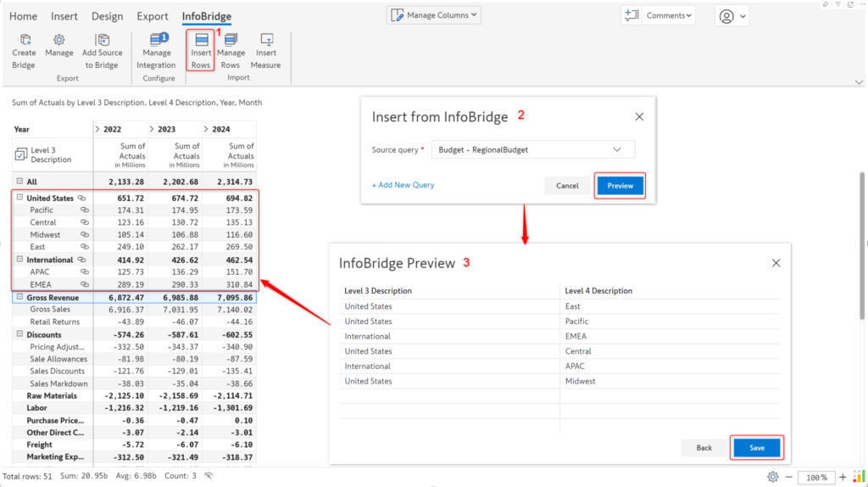Open the settings gear in the status bar
The image size is (868, 487).
tap(773, 477)
